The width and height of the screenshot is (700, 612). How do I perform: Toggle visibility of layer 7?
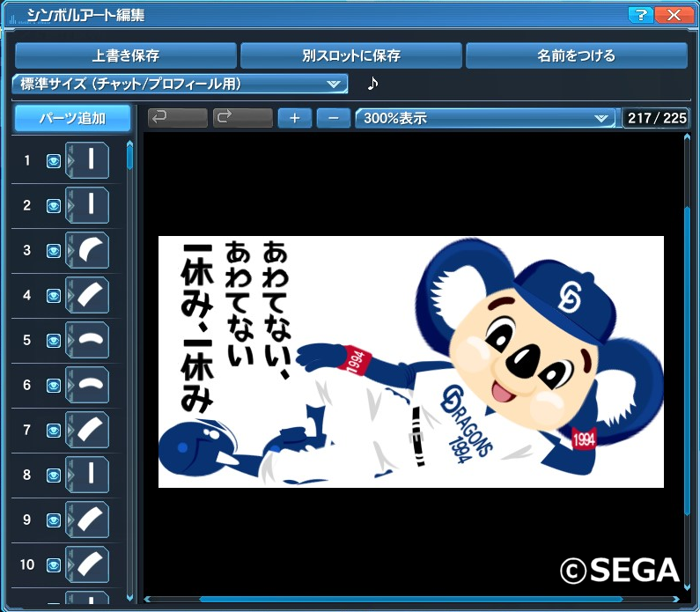pyautogui.click(x=54, y=431)
